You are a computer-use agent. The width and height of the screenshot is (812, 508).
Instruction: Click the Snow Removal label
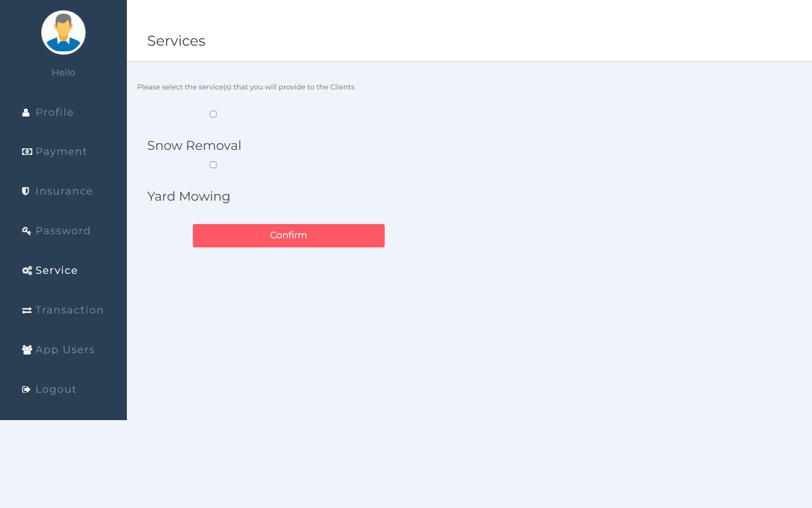click(x=194, y=146)
